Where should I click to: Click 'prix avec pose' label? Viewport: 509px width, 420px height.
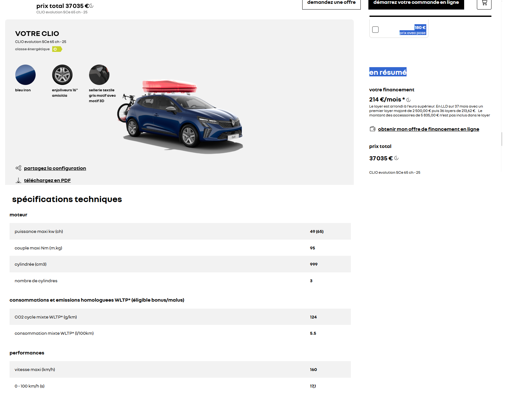point(413,33)
